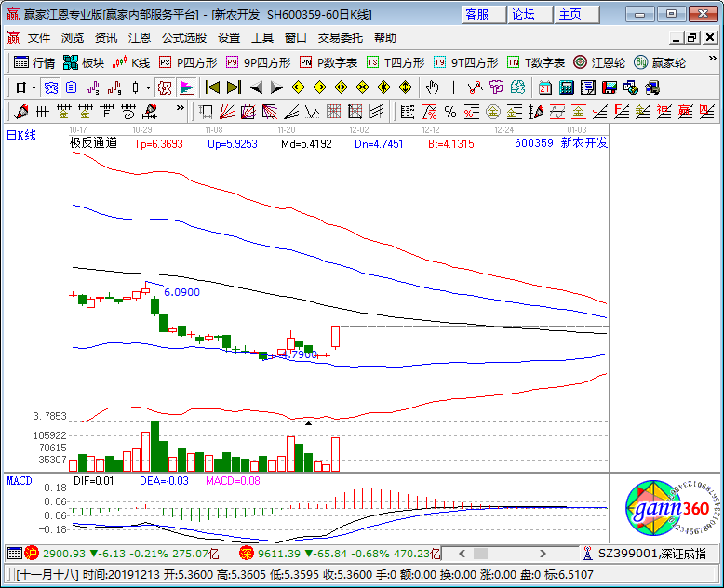Image resolution: width=724 pixels, height=588 pixels.
Task: Click the 沪 Shanghai index status icon
Action: tap(32, 553)
